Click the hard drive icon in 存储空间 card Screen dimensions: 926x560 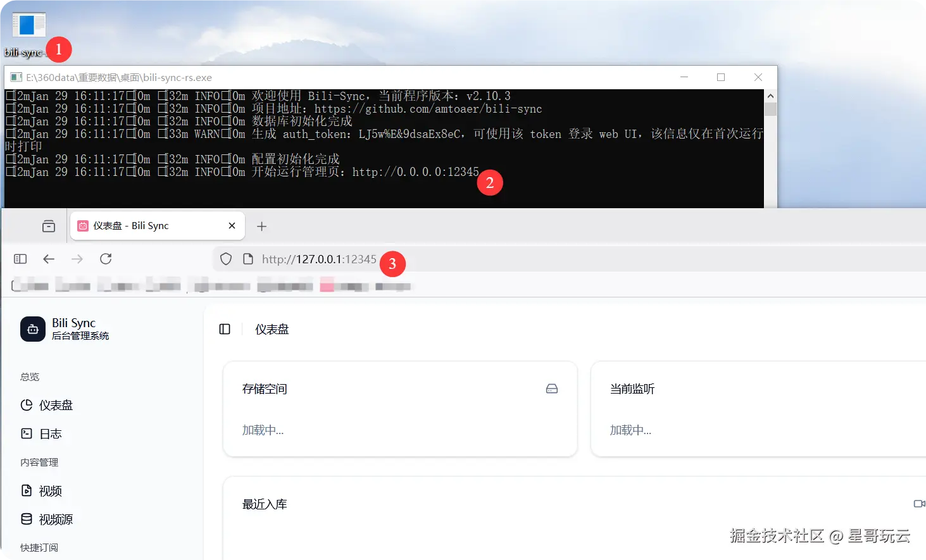coord(552,389)
